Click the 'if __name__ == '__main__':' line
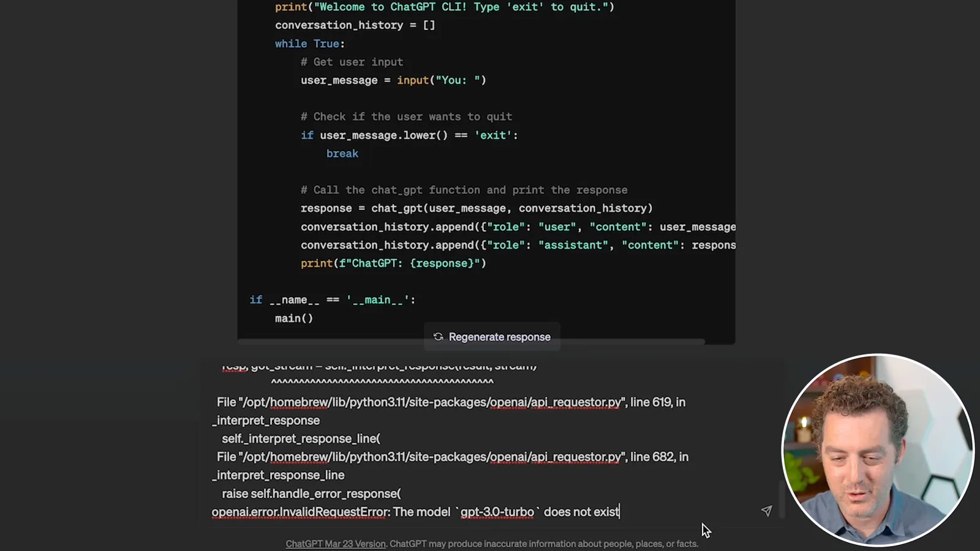The image size is (980, 551). click(x=333, y=300)
